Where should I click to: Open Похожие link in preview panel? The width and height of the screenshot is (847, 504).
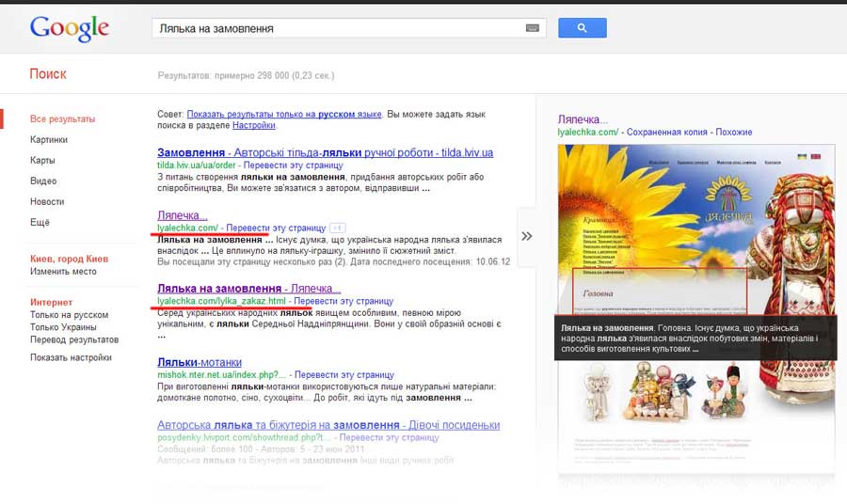click(x=733, y=133)
